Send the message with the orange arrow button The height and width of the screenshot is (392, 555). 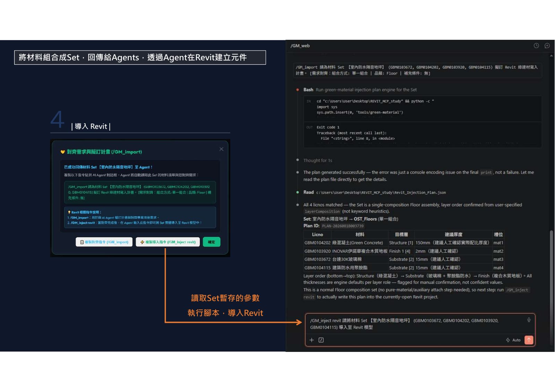click(x=529, y=340)
